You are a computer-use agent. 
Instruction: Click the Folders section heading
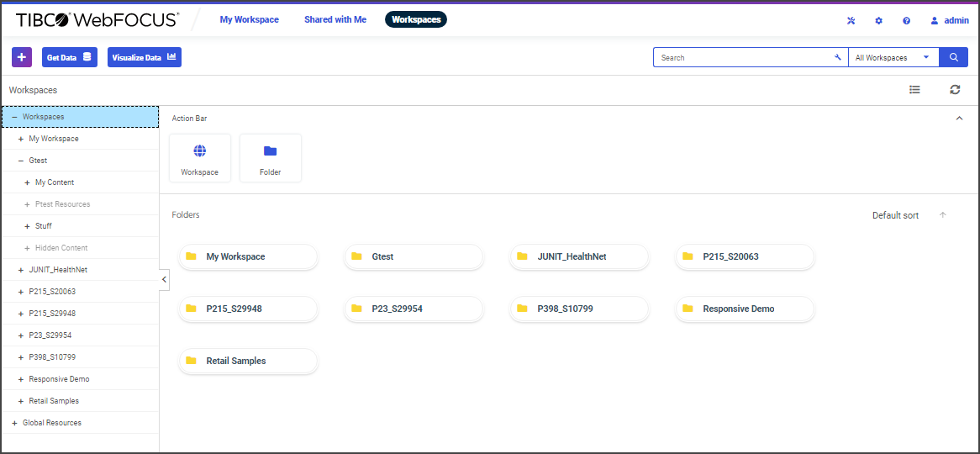(x=186, y=215)
